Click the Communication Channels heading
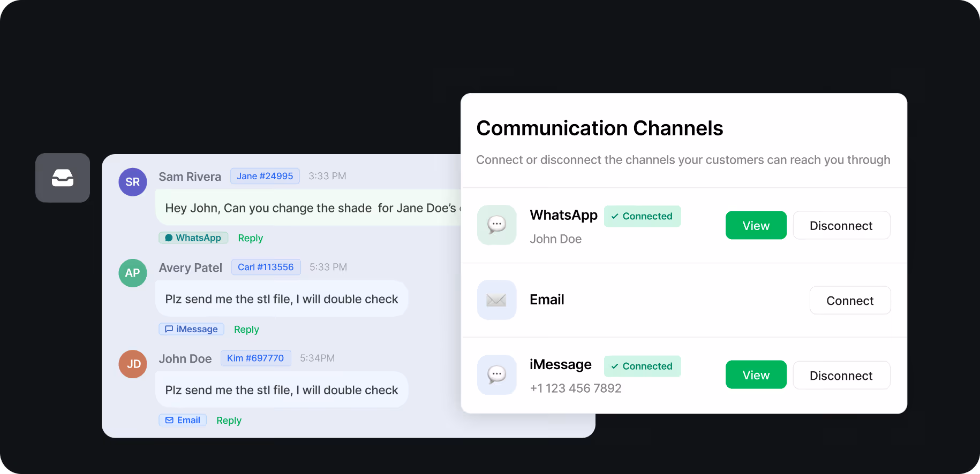The width and height of the screenshot is (980, 474). [x=600, y=128]
